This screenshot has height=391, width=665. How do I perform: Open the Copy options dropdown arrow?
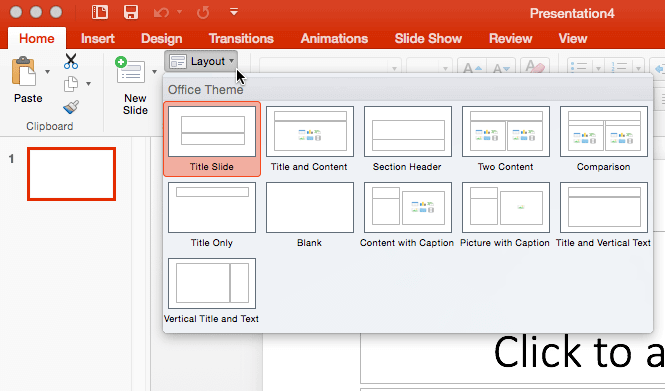click(88, 84)
